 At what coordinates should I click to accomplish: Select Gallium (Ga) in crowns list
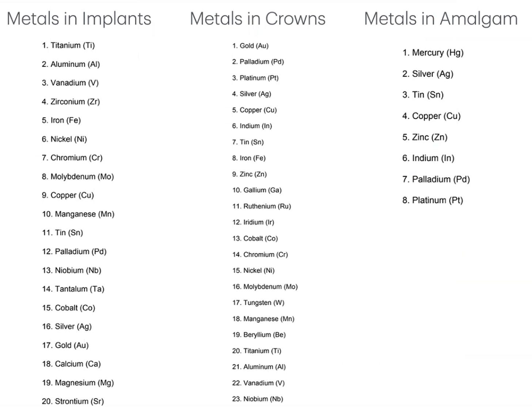coord(257,190)
